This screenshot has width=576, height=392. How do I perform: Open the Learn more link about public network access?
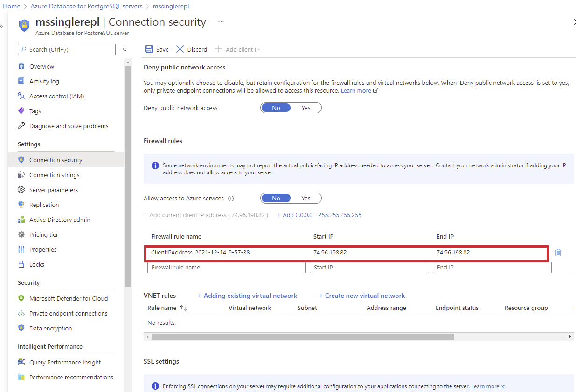click(355, 90)
